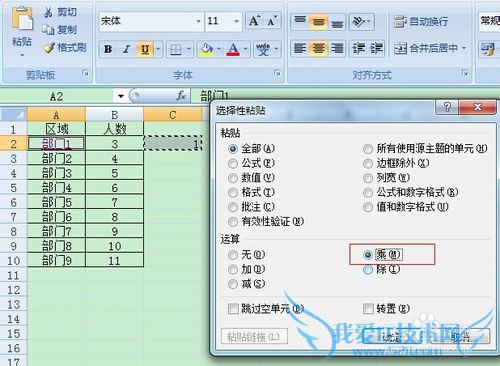Image resolution: width=500 pixels, height=366 pixels.
Task: Select Subtract (减) operation radio
Action: 233,284
